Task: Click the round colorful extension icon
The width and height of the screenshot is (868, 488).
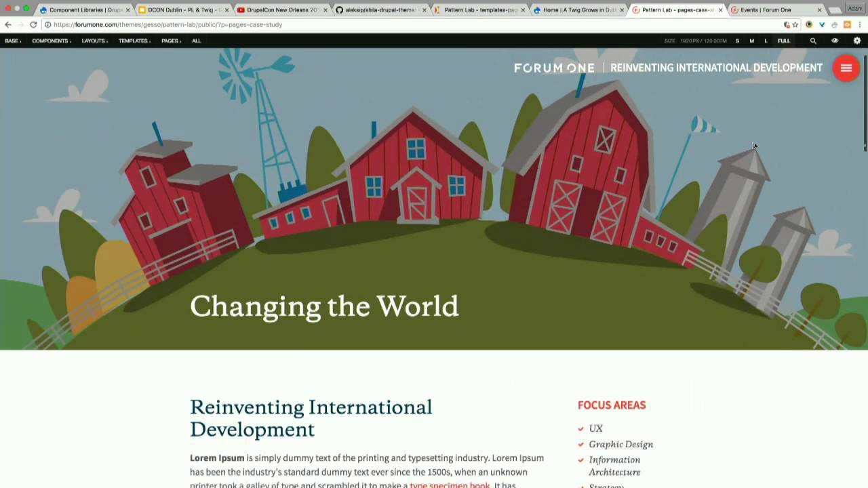Action: (809, 24)
